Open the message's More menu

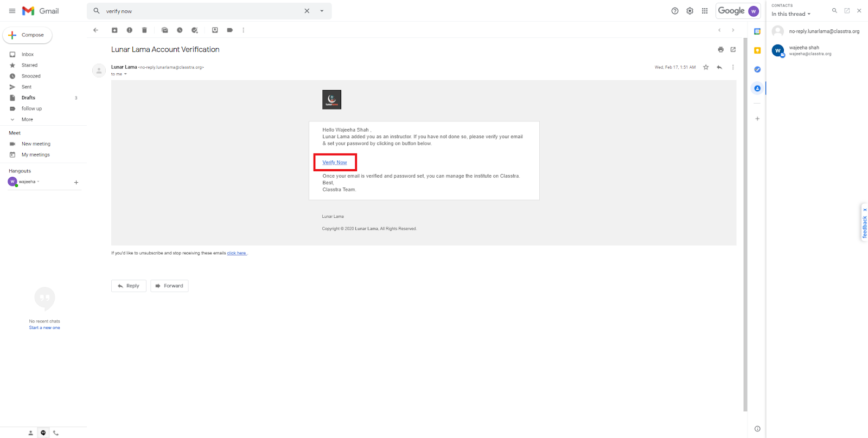click(733, 67)
